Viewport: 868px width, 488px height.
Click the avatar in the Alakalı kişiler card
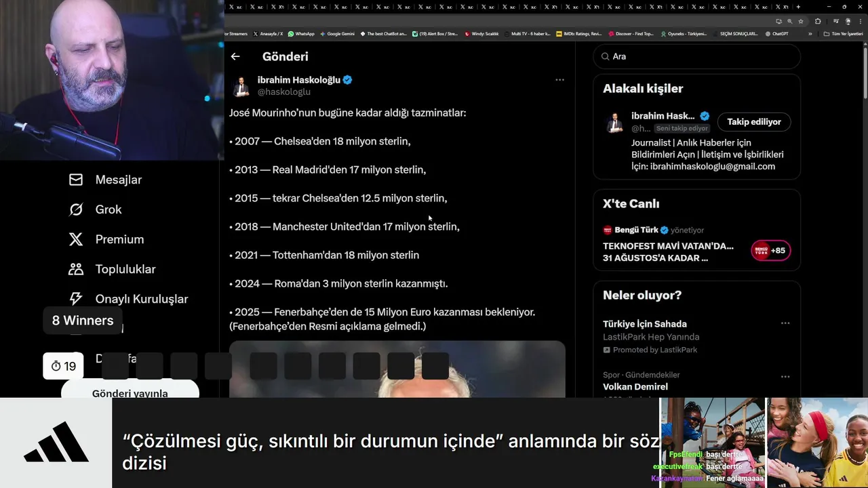(x=615, y=122)
